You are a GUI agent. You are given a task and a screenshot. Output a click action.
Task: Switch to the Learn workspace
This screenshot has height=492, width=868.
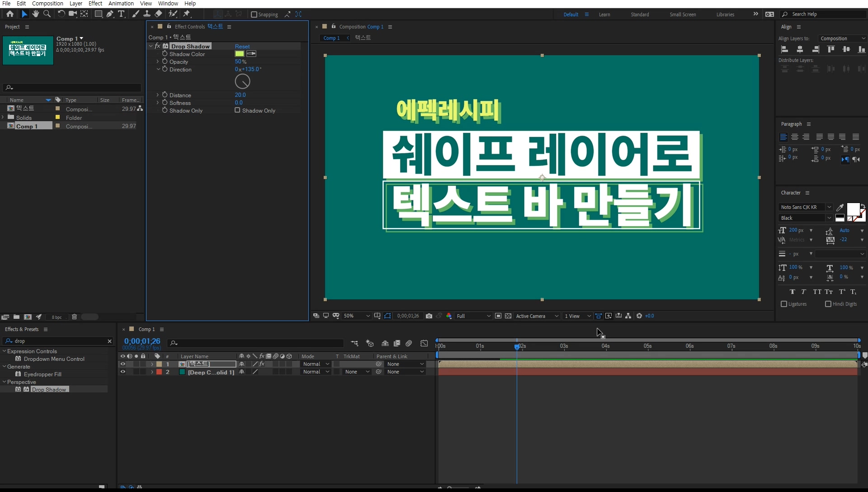point(604,14)
